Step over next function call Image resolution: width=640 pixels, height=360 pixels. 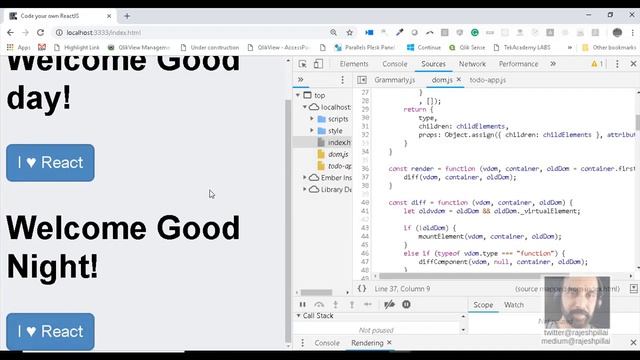(x=319, y=304)
